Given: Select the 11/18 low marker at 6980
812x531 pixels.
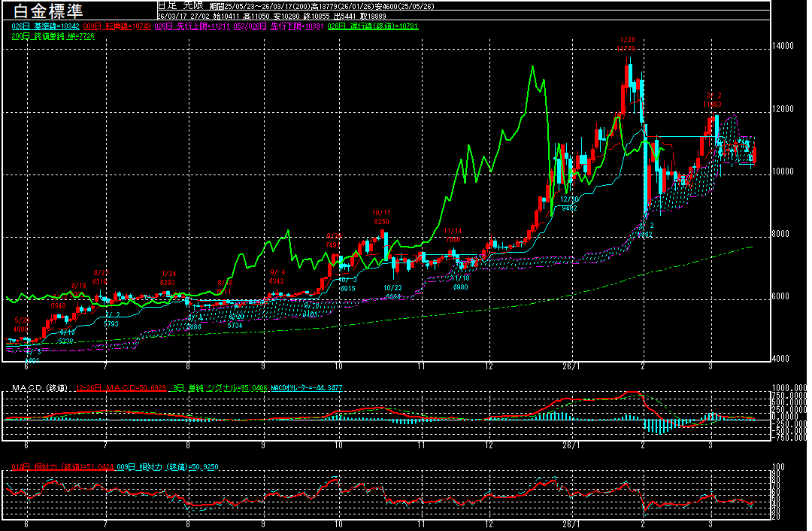Looking at the screenshot, I should 459,282.
